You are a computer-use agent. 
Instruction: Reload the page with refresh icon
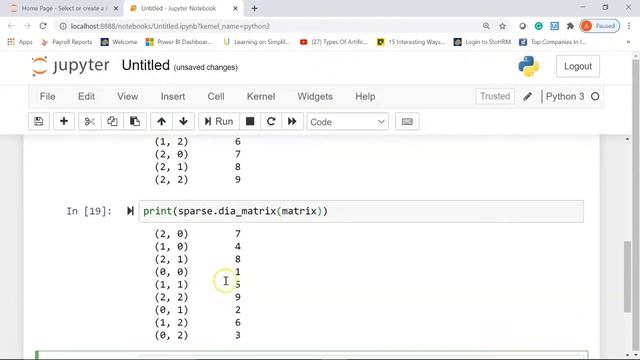[x=43, y=26]
